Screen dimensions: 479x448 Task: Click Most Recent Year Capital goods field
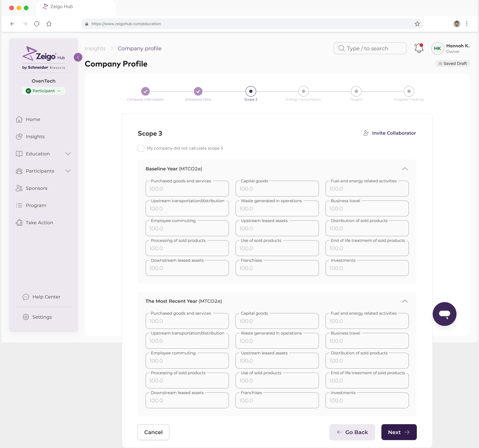[277, 321]
